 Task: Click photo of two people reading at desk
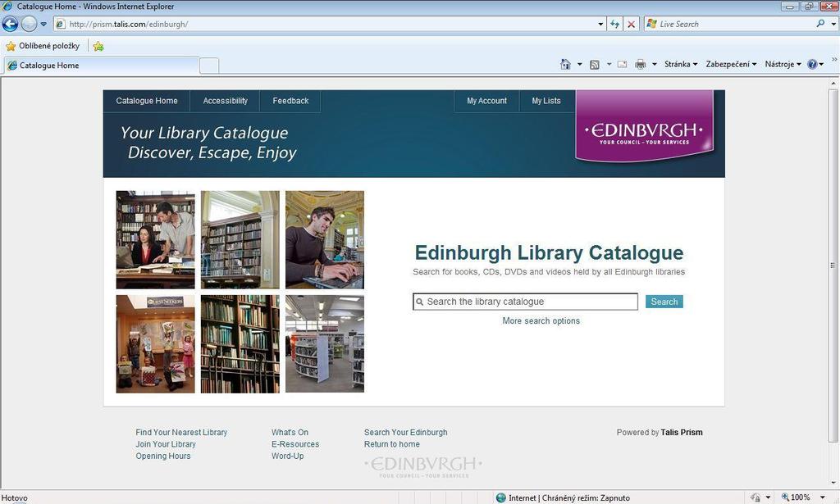(x=155, y=239)
